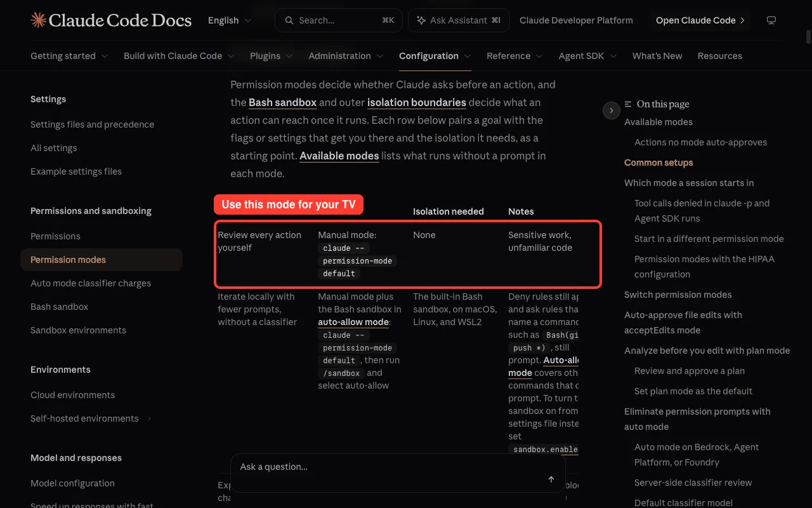
Task: Expand Build with Claude Code menu
Action: [179, 56]
